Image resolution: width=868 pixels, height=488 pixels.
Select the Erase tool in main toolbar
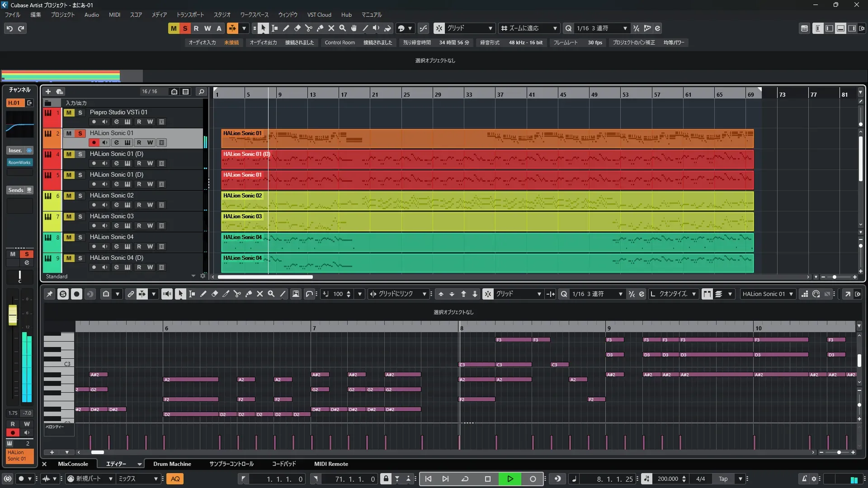(x=297, y=28)
